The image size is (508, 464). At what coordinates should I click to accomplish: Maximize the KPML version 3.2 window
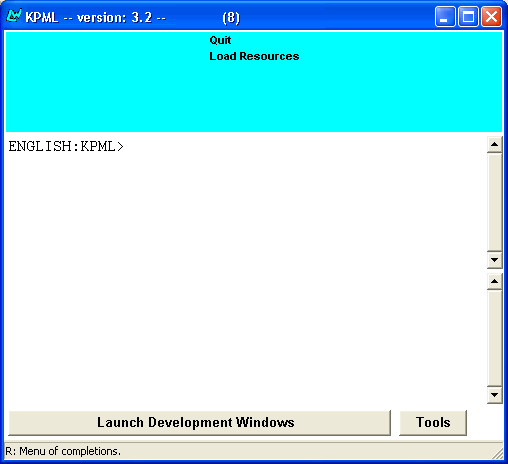click(468, 16)
